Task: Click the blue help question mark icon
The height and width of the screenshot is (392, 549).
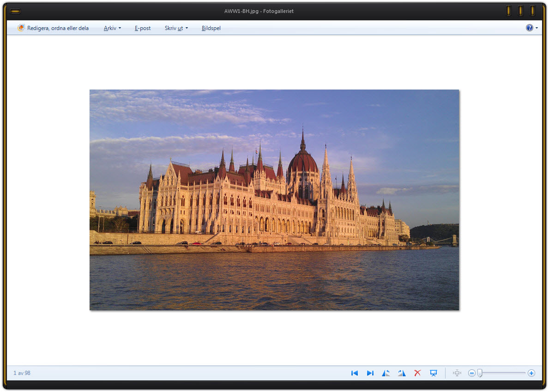Action: (x=530, y=28)
